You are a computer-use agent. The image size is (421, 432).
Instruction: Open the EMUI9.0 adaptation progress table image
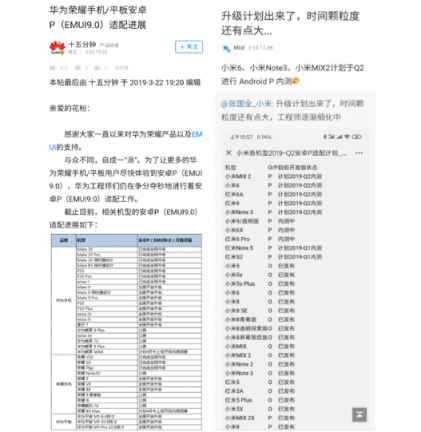click(x=126, y=332)
